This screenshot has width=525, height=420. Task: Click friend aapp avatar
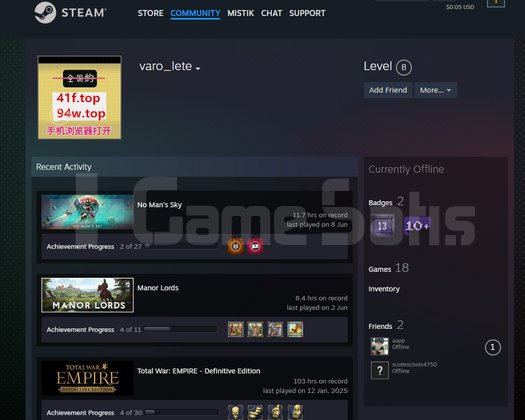[x=380, y=346]
